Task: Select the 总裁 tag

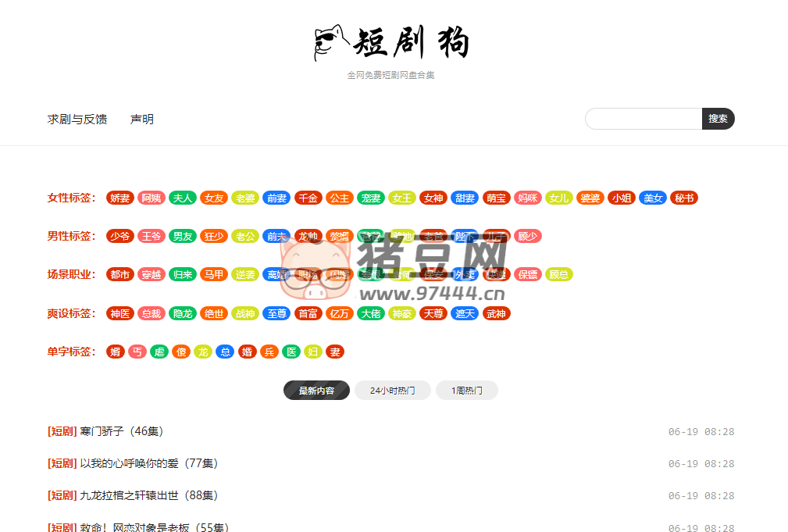Action: [151, 313]
